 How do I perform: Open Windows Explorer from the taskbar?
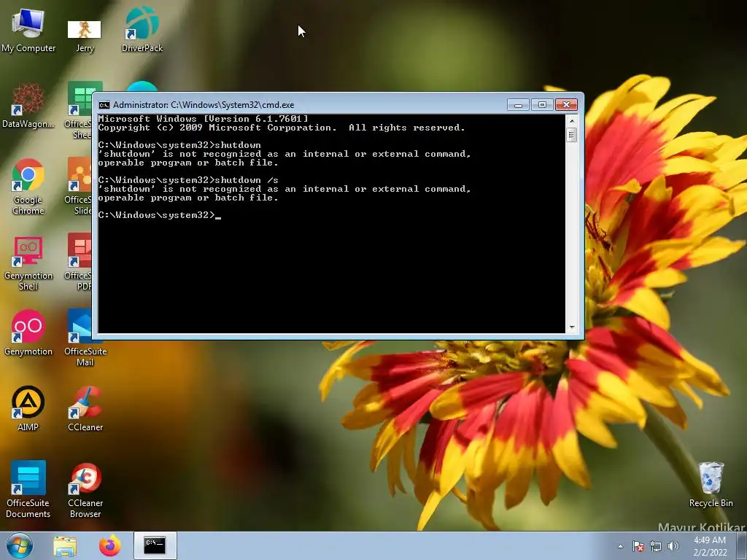[65, 546]
